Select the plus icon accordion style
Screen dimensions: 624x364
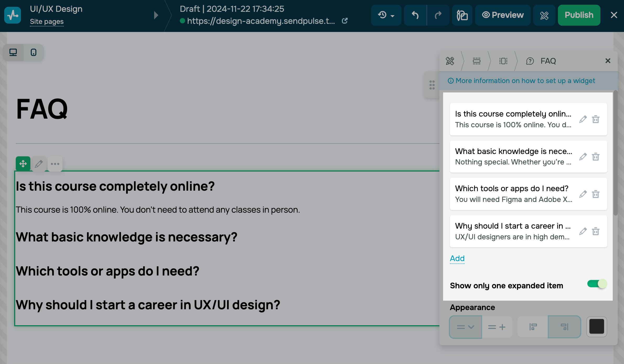[497, 327]
